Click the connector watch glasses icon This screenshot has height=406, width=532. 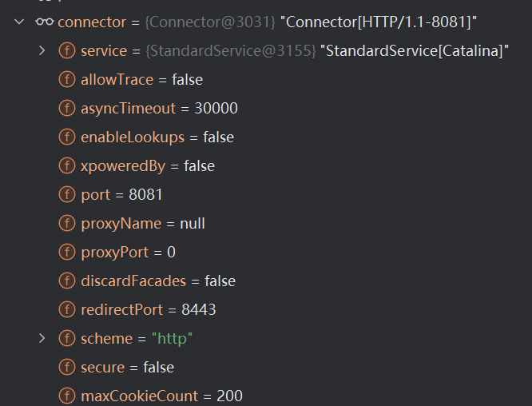click(45, 22)
